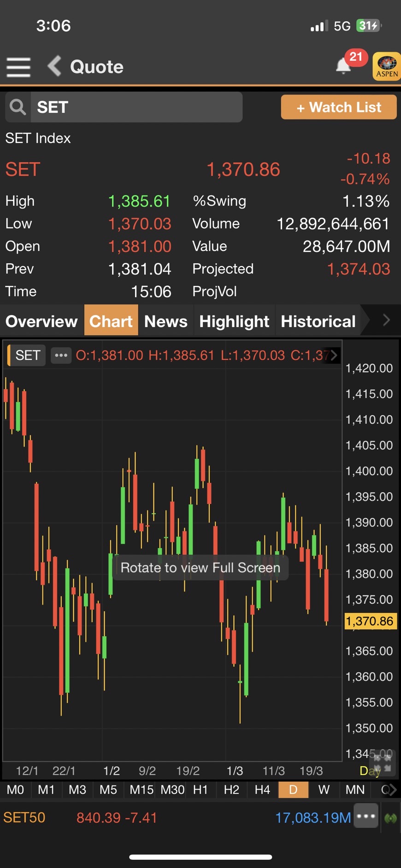The image size is (401, 868).
Task: Tap the Low value 1,370.03
Action: pos(140,224)
